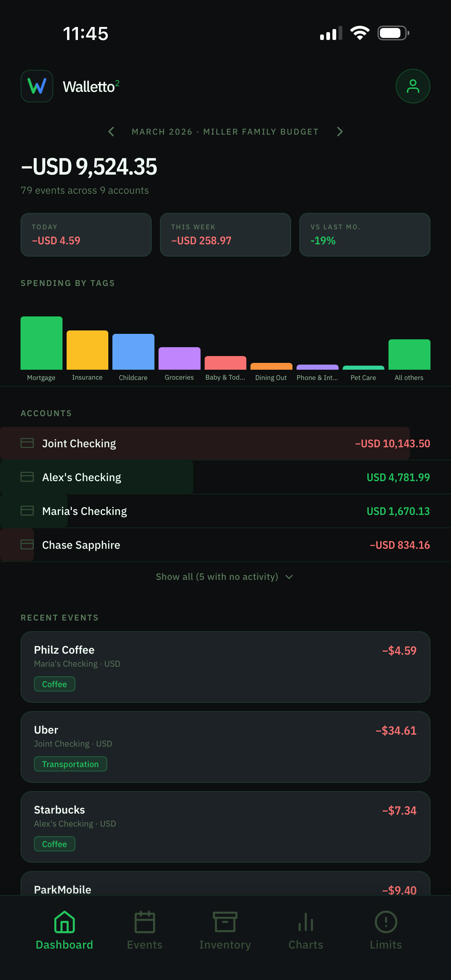The image size is (451, 980).
Task: Open the This Week summary card
Action: pos(225,235)
